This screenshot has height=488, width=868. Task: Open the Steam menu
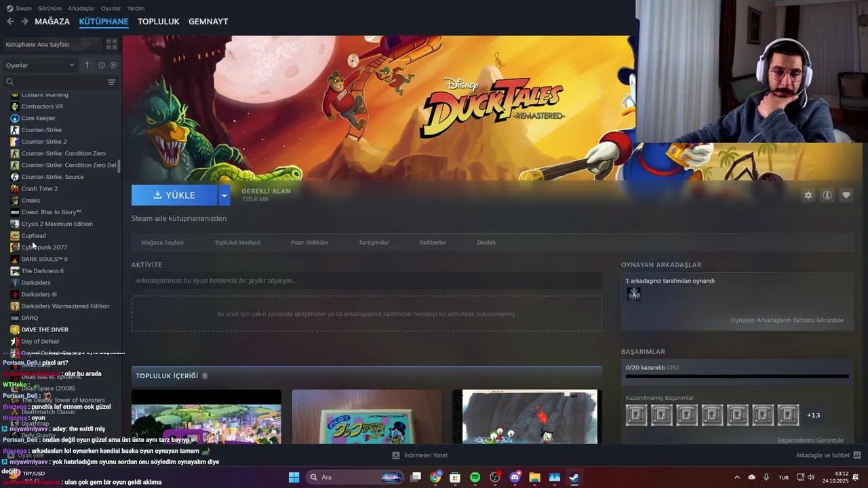click(x=19, y=8)
